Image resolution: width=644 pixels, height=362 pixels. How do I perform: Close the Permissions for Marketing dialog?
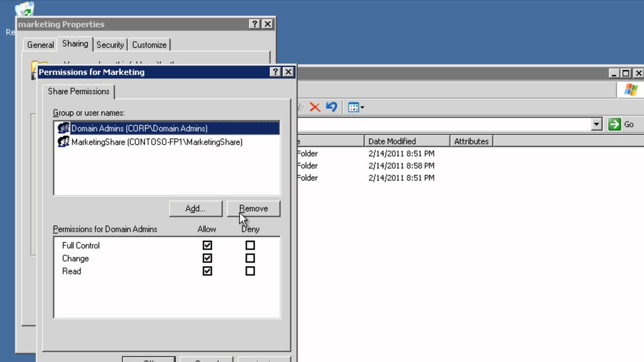tap(288, 72)
